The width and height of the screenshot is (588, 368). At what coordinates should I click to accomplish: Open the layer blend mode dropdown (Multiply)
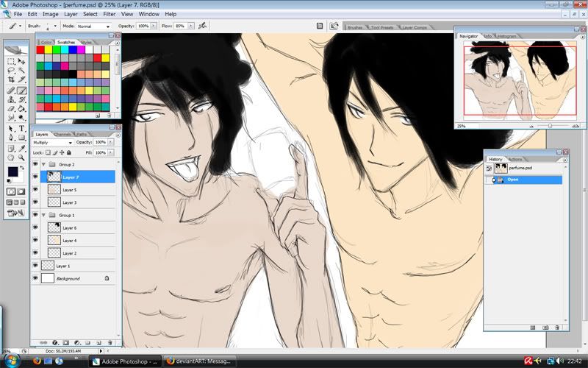click(52, 143)
